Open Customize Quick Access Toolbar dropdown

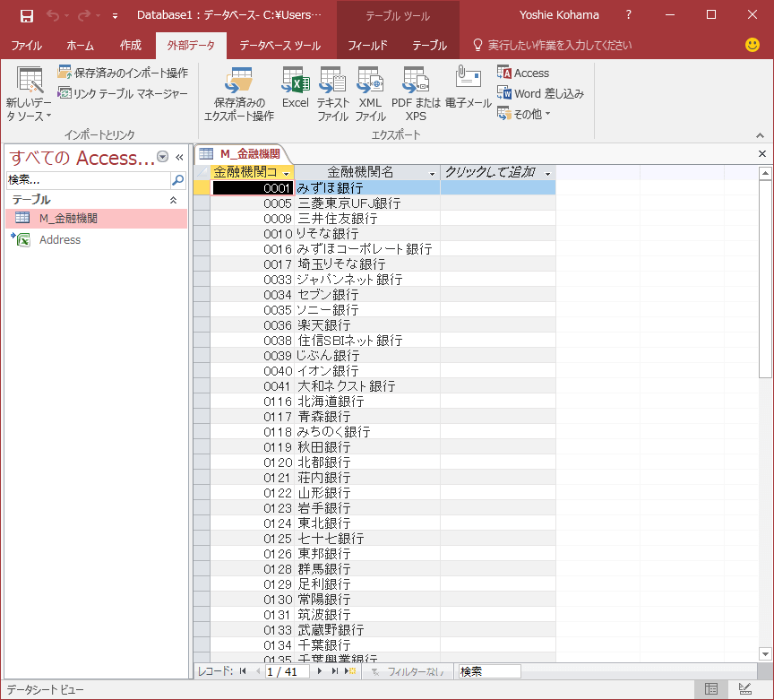pyautogui.click(x=115, y=16)
